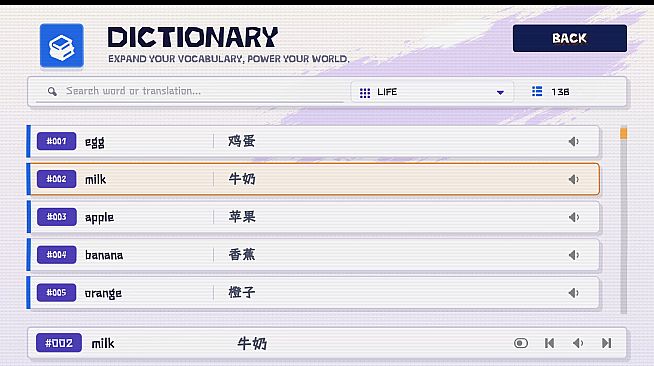Viewport: 654px width, 366px height.
Task: Select the #003 apple entry
Action: coord(313,217)
